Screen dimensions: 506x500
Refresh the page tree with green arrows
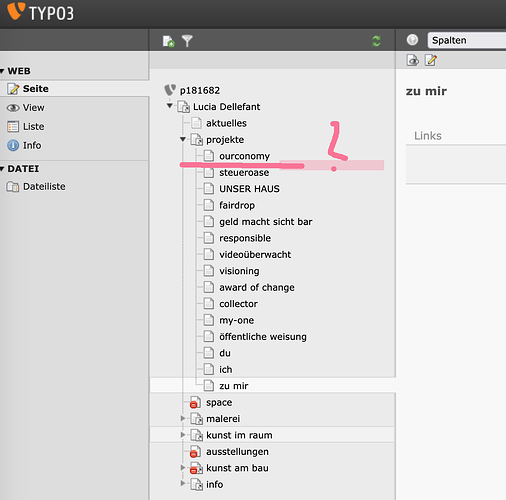376,41
